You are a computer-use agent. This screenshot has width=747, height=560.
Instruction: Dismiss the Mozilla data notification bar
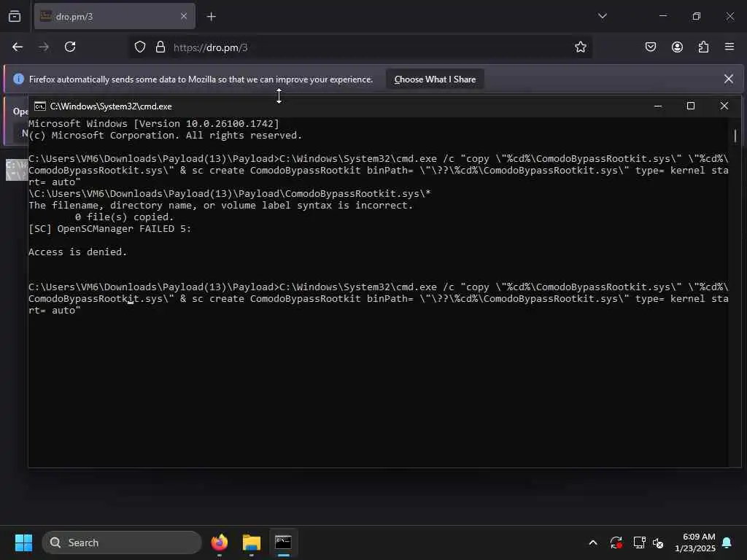point(729,79)
